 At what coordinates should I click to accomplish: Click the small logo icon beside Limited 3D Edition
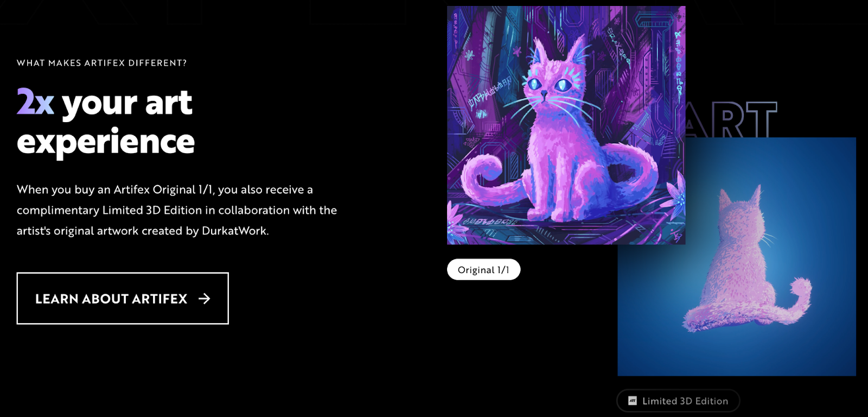click(x=633, y=401)
